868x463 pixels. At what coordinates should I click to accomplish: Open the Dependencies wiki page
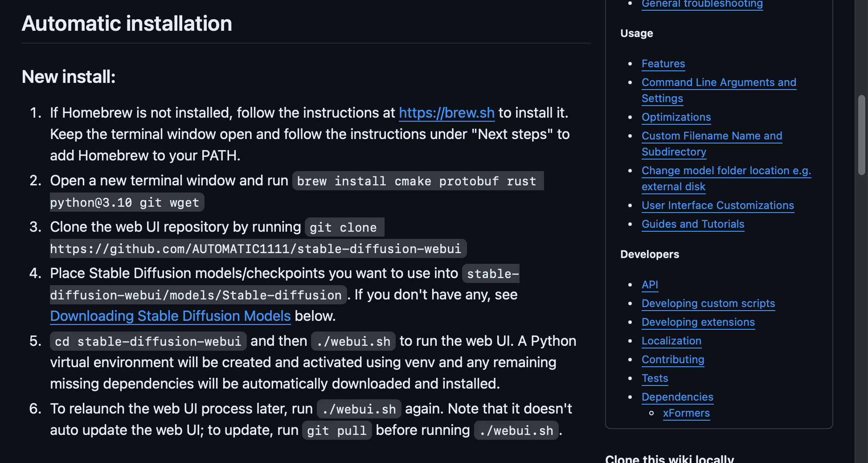pos(677,397)
